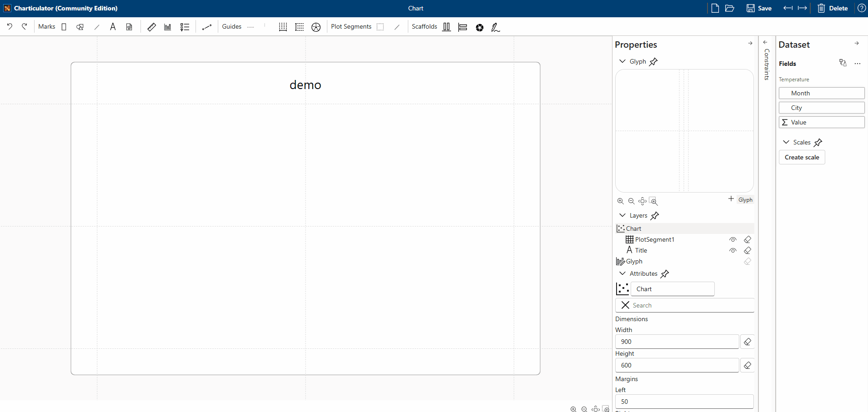Hide the PlotSegment1 layer
The width and height of the screenshot is (868, 412).
[733, 239]
